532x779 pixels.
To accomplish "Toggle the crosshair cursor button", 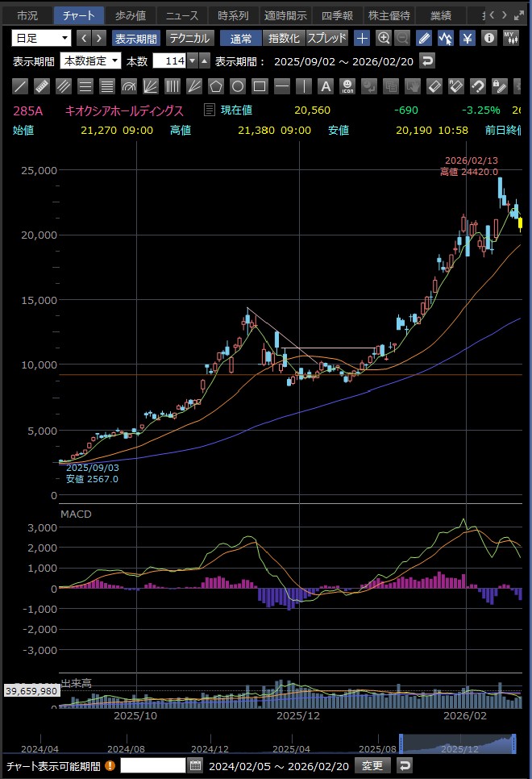I will click(362, 38).
